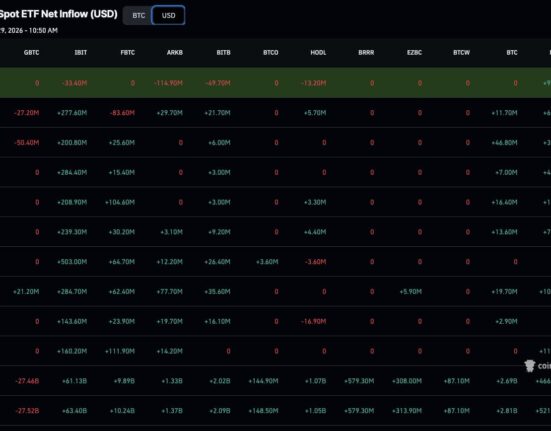Select the -50.40M GBTC cell
The image size is (551, 431).
pyautogui.click(x=27, y=143)
